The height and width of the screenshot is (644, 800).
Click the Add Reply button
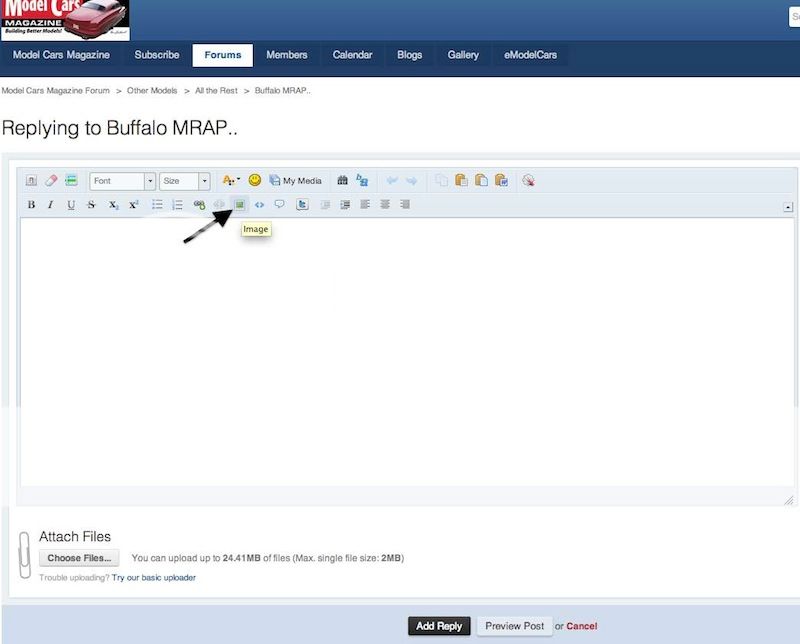point(438,625)
